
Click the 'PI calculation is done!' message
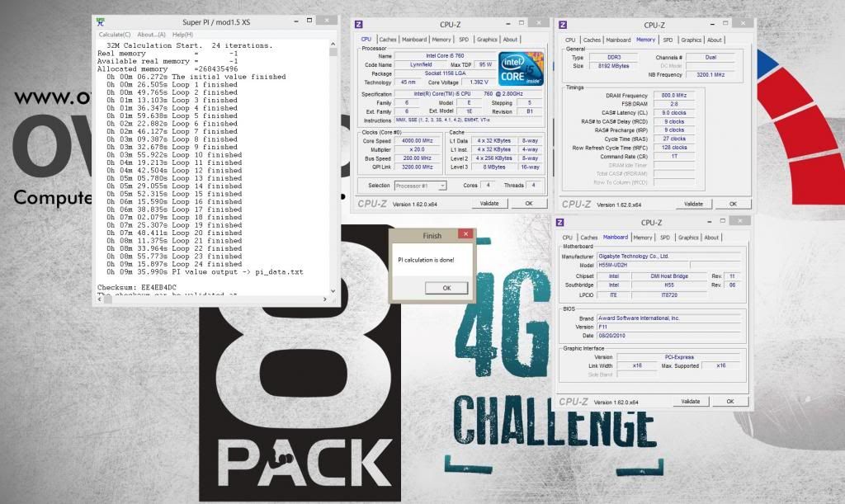click(x=426, y=260)
